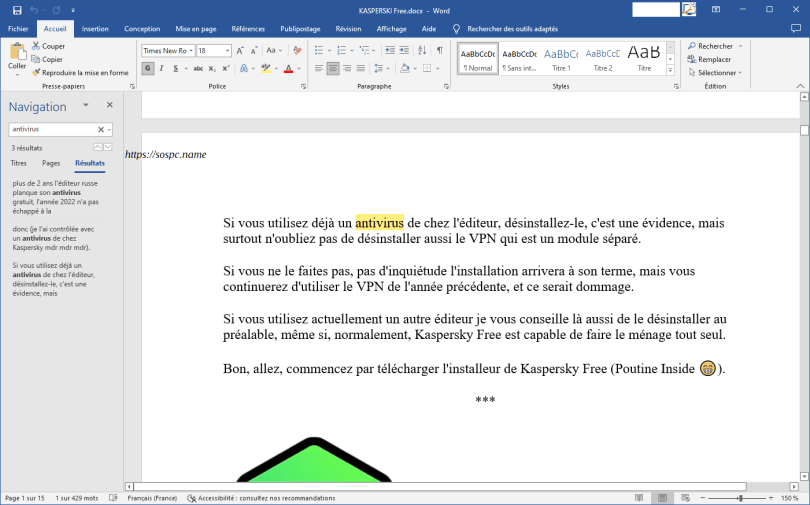
Task: Click the Save icon in the title bar
Action: (17, 10)
